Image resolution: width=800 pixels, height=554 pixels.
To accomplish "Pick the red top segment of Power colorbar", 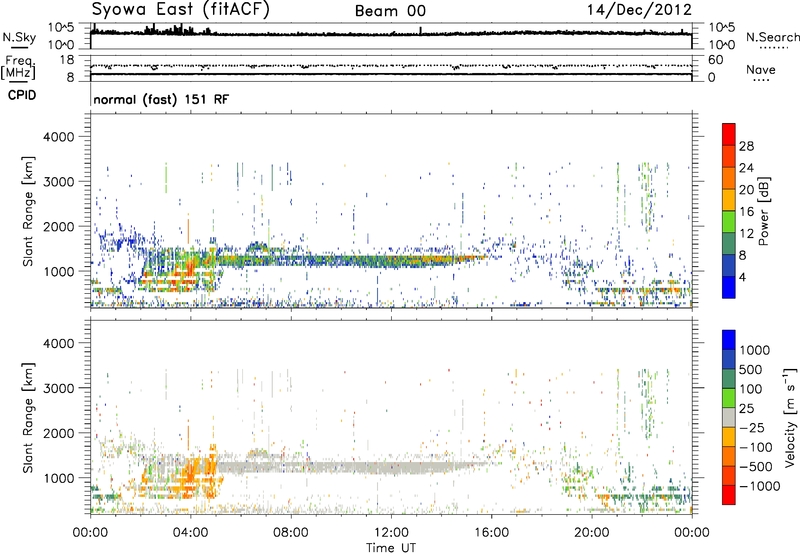I will coord(729,134).
